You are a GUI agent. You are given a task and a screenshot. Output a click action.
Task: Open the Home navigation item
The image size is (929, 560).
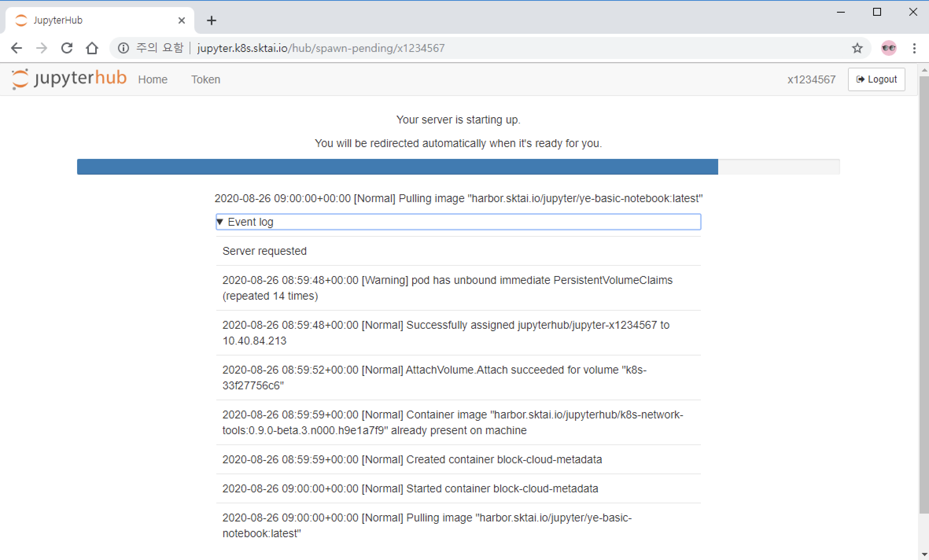153,79
